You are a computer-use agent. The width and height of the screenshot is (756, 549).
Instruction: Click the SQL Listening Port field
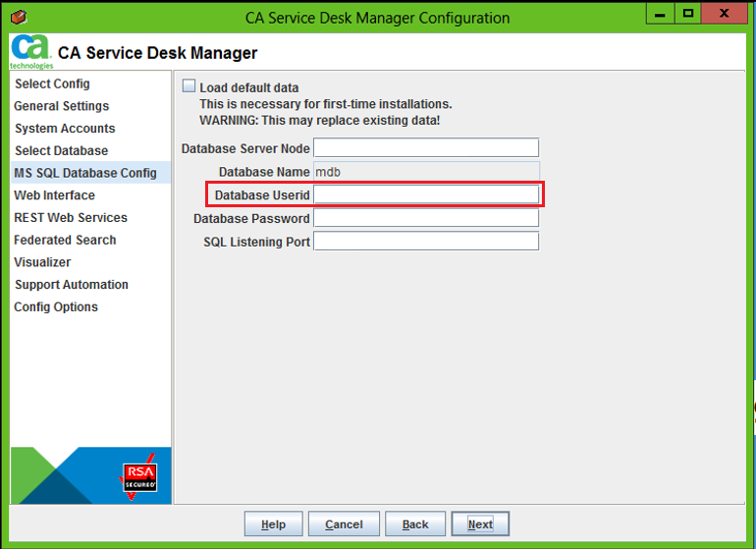(x=426, y=242)
